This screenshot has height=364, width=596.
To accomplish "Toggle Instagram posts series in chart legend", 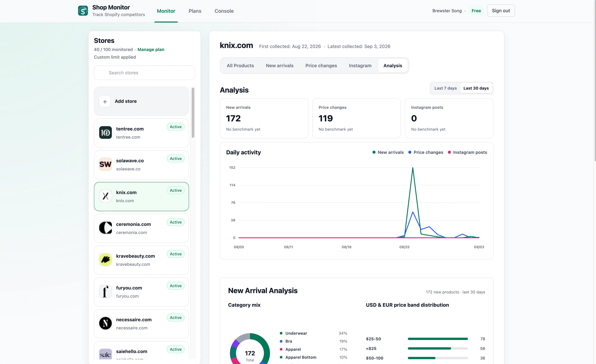I will click(x=467, y=152).
